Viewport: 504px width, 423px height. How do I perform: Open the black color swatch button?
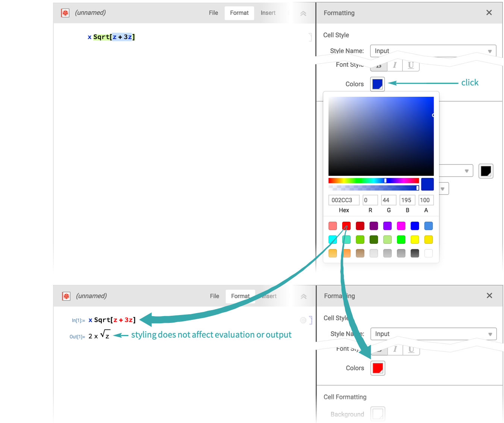point(486,171)
